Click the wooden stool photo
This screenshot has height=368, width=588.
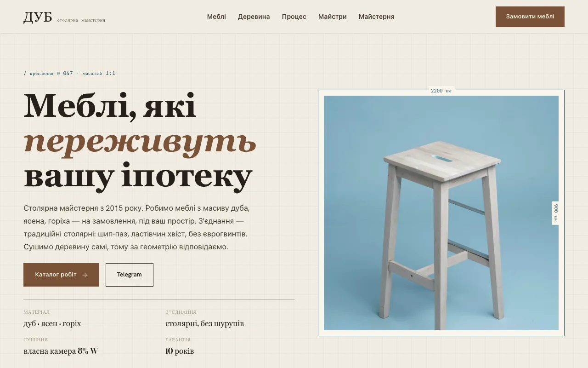(x=441, y=213)
